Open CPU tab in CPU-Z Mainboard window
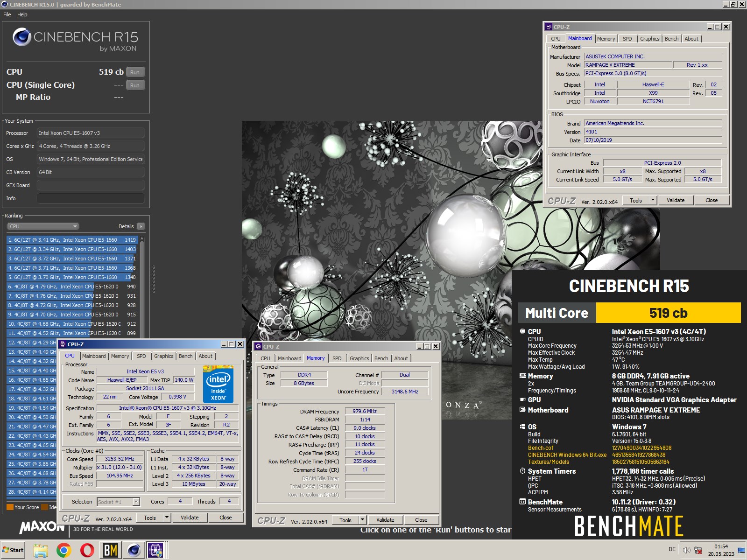Image resolution: width=747 pixels, height=560 pixels. pos(556,39)
